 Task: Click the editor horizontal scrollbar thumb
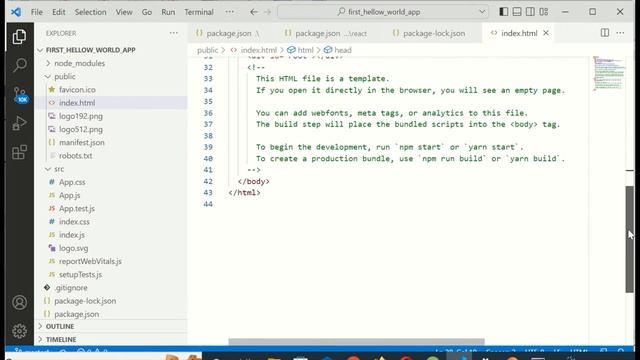tap(356, 341)
